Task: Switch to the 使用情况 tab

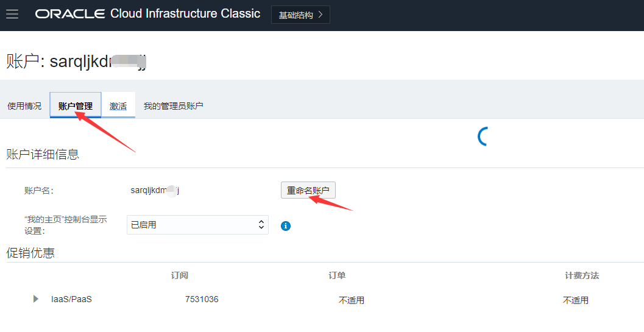Action: pos(24,106)
